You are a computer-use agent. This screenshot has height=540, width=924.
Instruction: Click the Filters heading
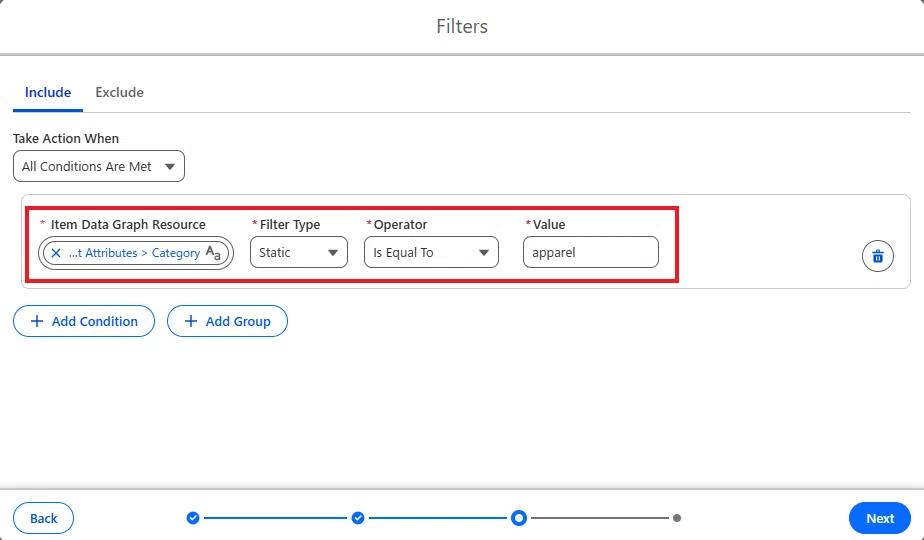point(462,27)
